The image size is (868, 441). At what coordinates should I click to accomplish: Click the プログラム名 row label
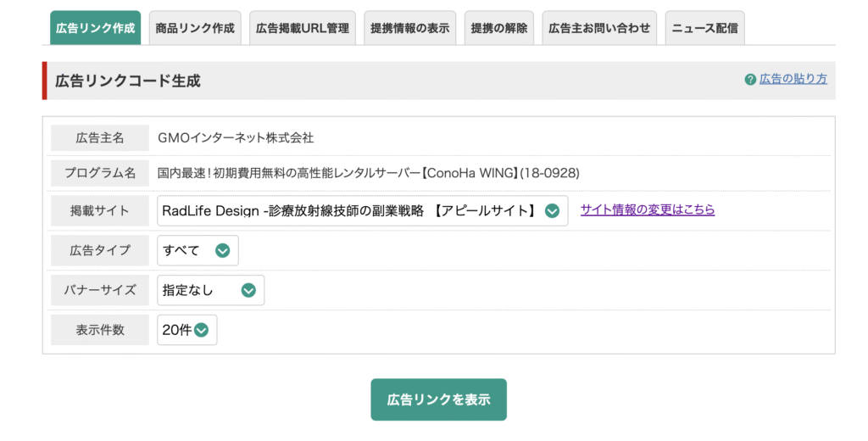tap(100, 173)
